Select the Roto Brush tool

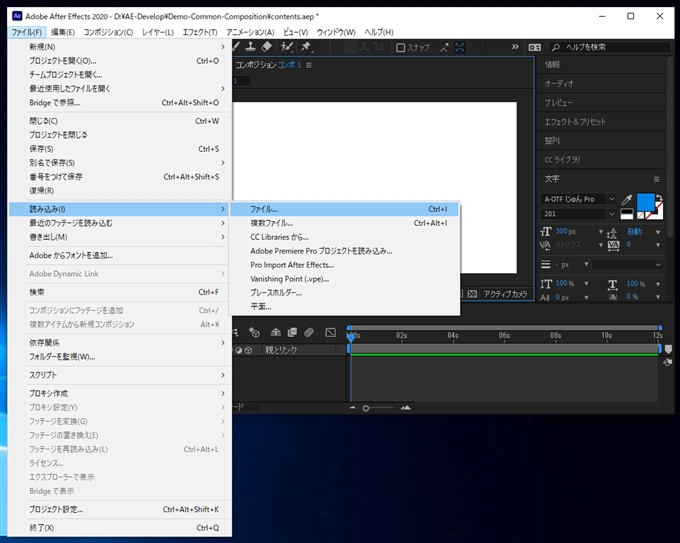[x=286, y=46]
